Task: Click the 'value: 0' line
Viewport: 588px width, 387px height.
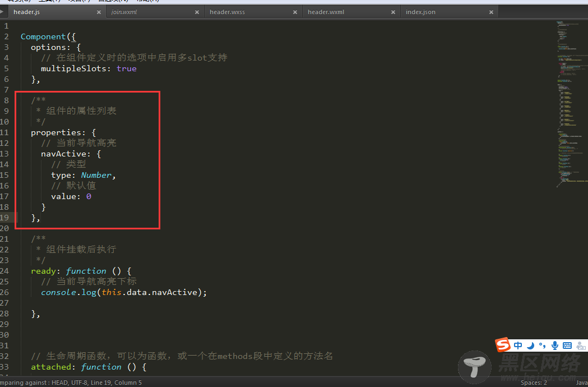Action: [71, 196]
